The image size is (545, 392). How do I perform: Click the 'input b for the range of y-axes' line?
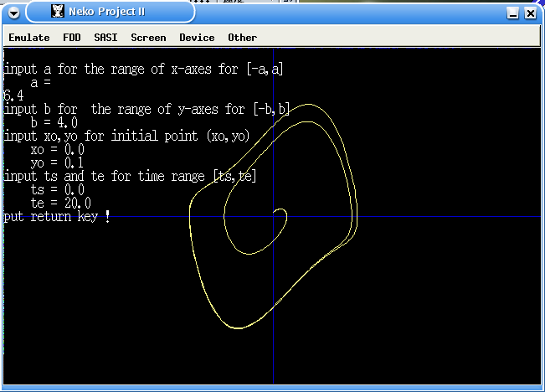(x=147, y=109)
